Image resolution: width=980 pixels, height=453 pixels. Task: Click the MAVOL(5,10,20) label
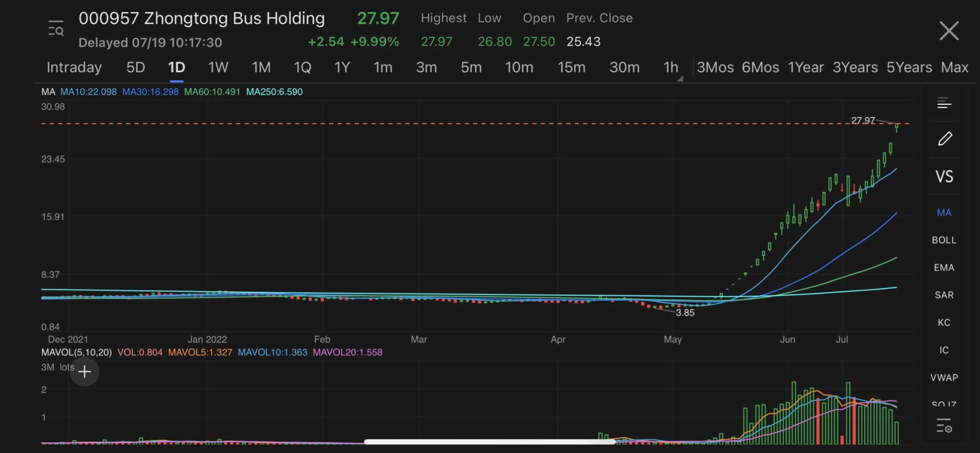tap(77, 353)
